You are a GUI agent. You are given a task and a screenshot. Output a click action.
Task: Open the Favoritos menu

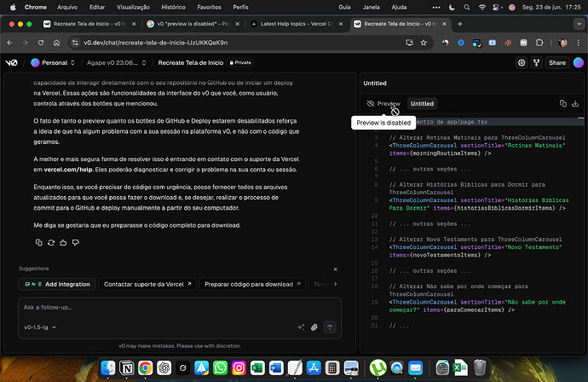point(209,7)
